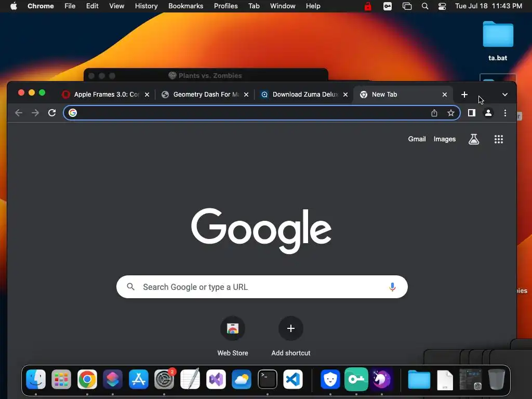Image resolution: width=532 pixels, height=399 pixels.
Task: Close the New Tab tab
Action: [445, 95]
